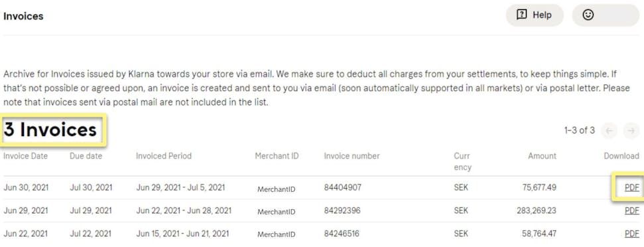The width and height of the screenshot is (644, 247).
Task: Go to previous page arrow
Action: coord(609,131)
